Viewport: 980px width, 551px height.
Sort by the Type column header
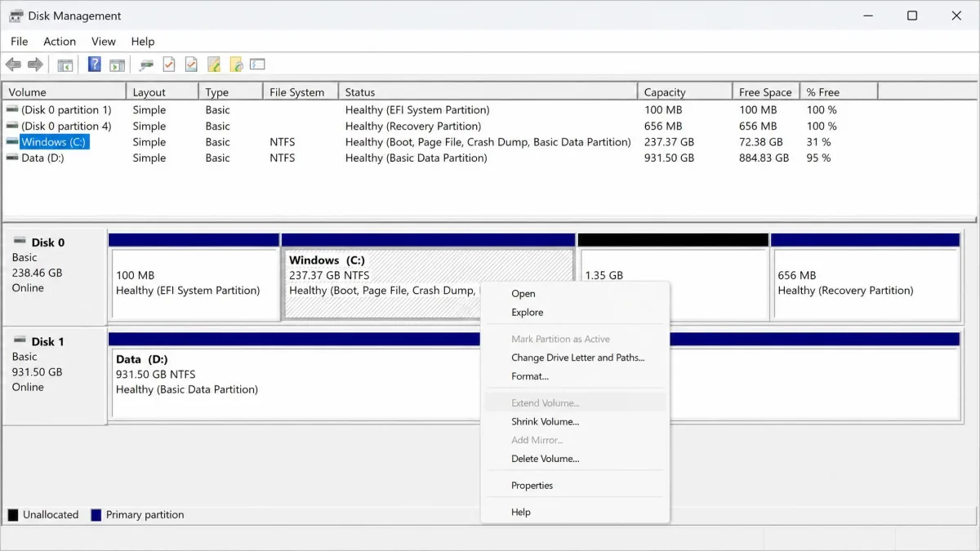tap(231, 92)
